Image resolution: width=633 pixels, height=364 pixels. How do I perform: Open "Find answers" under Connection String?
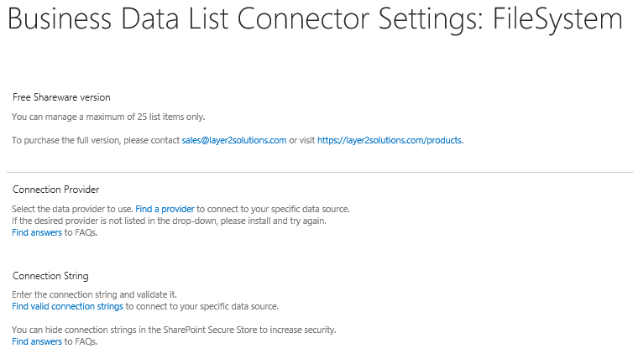point(37,341)
